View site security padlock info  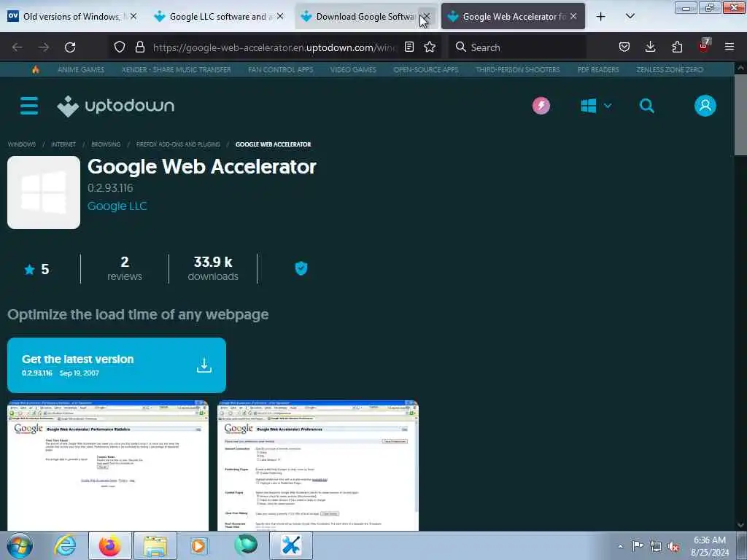pos(139,47)
